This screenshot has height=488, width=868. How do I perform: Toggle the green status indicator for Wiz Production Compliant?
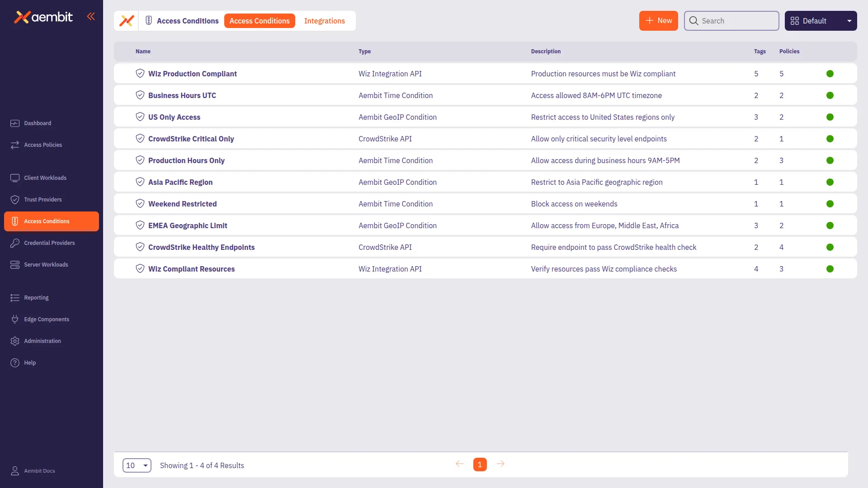click(830, 73)
